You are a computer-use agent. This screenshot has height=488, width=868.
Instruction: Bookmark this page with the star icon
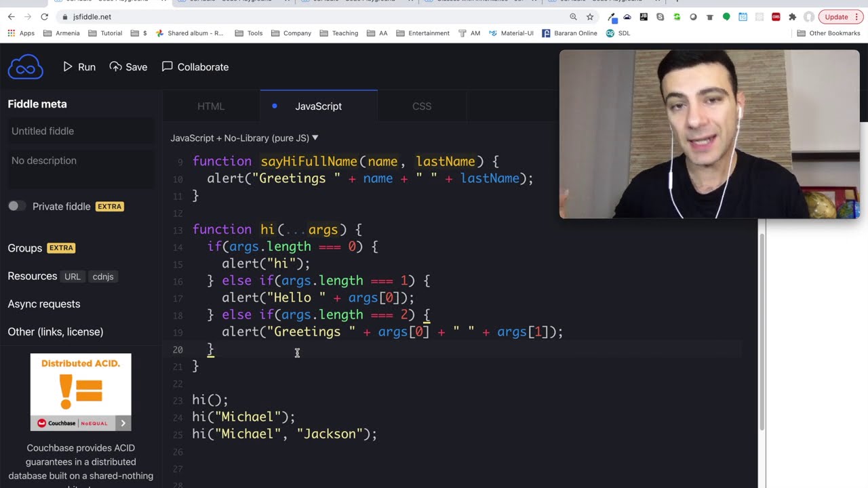coord(590,17)
